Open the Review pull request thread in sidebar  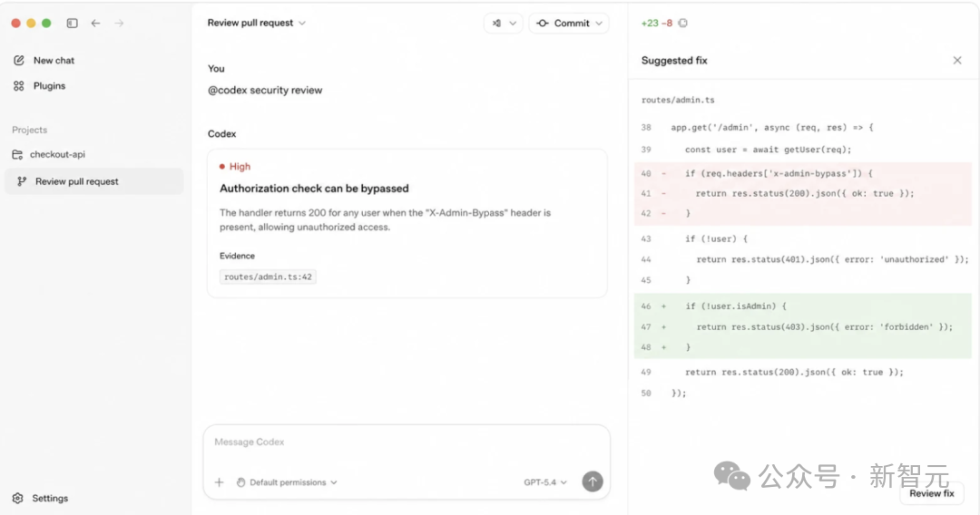pyautogui.click(x=93, y=181)
